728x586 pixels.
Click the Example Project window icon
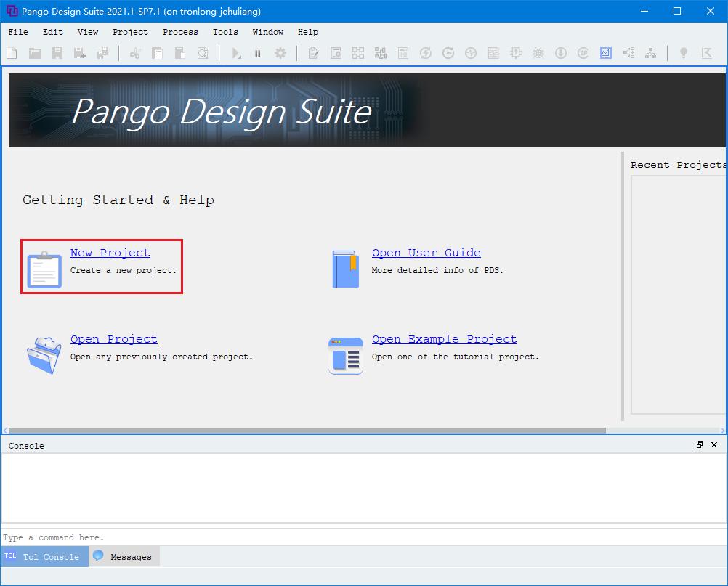click(x=345, y=355)
